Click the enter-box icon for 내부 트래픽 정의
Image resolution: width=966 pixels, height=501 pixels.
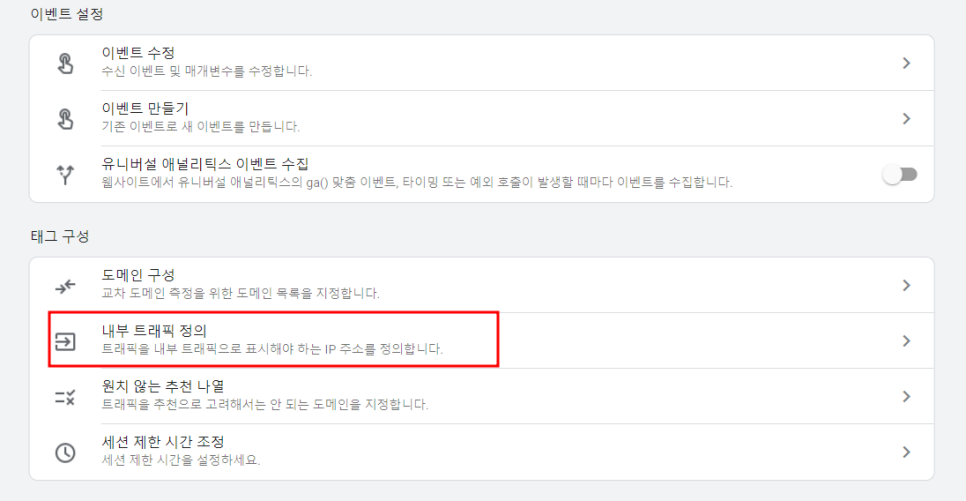coord(65,341)
